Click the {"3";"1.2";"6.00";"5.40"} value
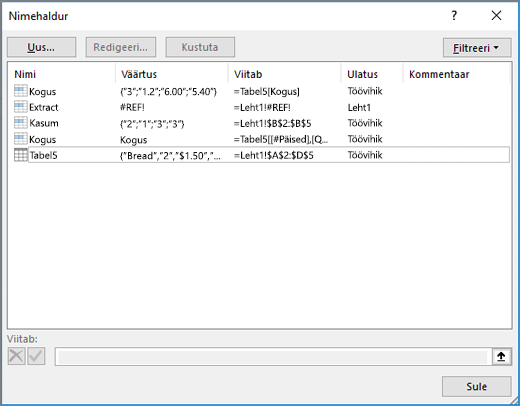This screenshot has width=520, height=406. 168,91
